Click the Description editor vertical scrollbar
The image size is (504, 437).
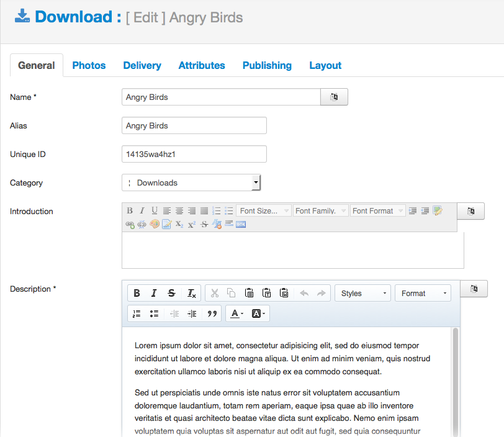(455, 382)
